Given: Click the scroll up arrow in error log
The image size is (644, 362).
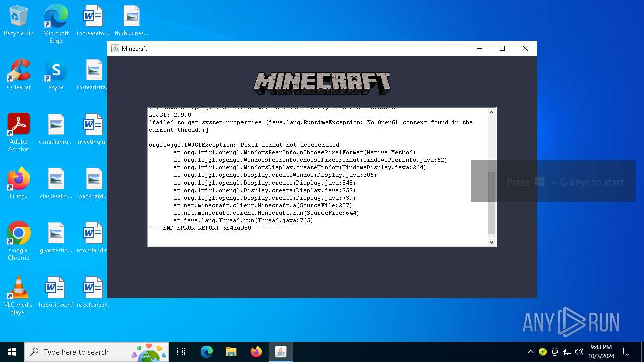Looking at the screenshot, I should (492, 112).
